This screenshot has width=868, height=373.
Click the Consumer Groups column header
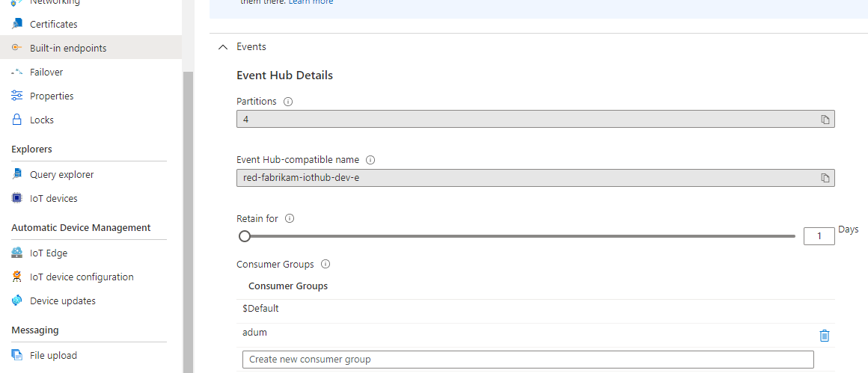click(x=288, y=286)
